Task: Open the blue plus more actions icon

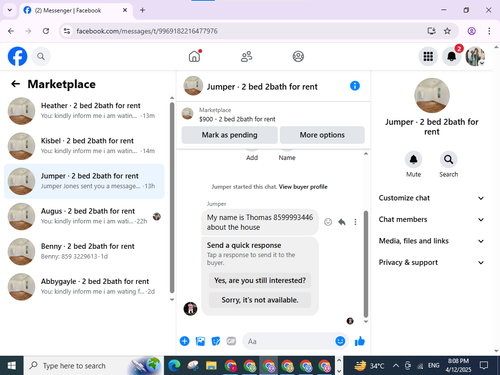Action: [x=185, y=341]
